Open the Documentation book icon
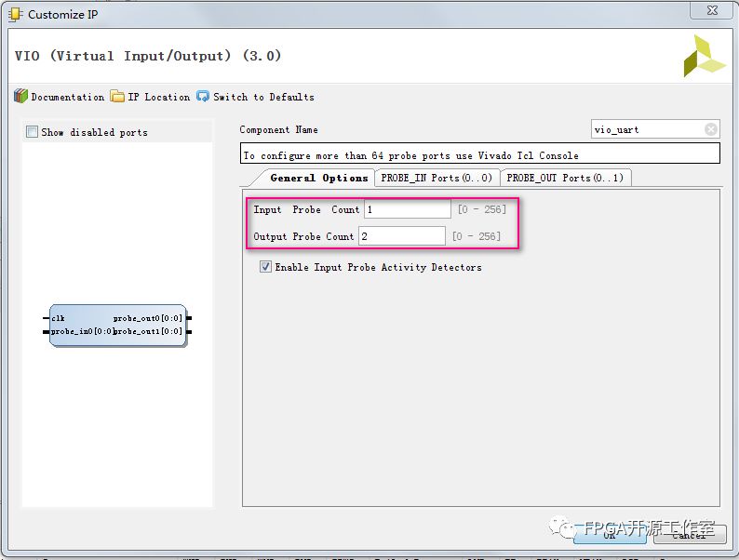 click(x=20, y=97)
